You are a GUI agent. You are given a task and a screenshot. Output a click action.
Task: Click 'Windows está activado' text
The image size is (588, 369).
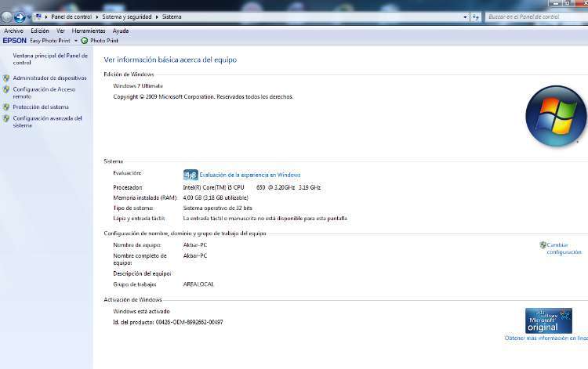pyautogui.click(x=141, y=311)
